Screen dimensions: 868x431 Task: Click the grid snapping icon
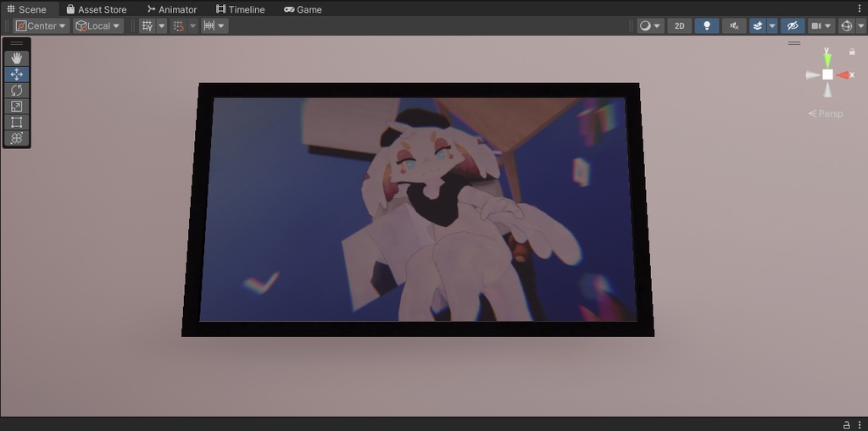pos(178,26)
